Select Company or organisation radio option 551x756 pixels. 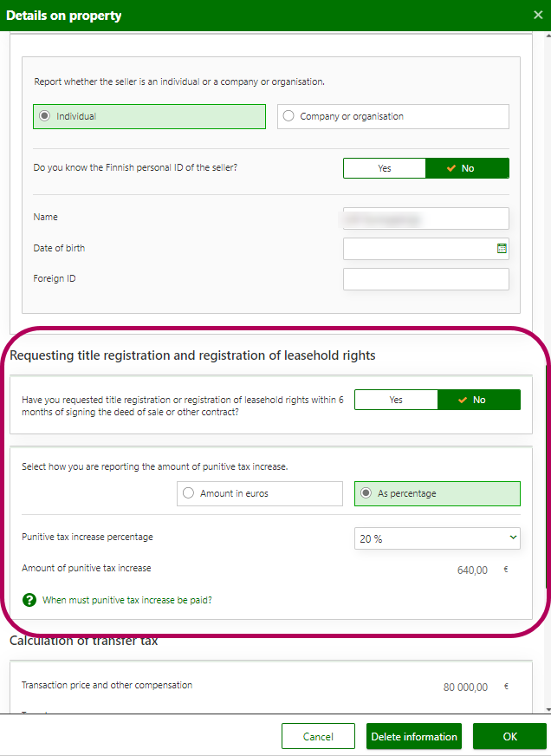[x=288, y=116]
